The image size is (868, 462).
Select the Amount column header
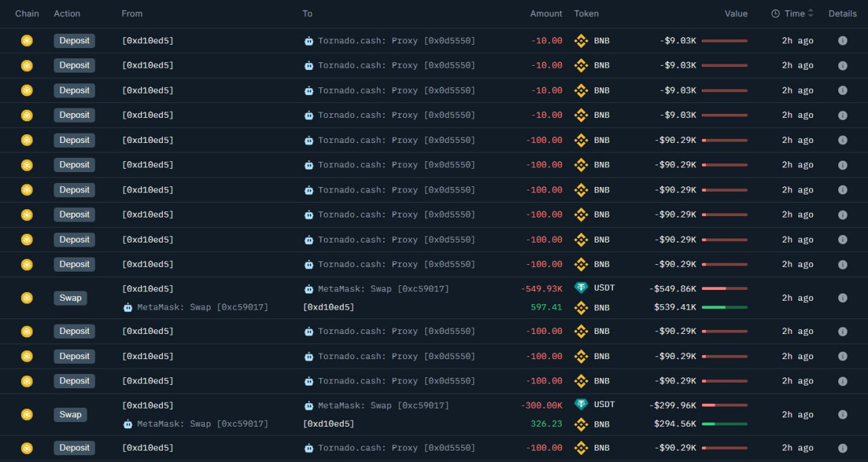coord(546,14)
